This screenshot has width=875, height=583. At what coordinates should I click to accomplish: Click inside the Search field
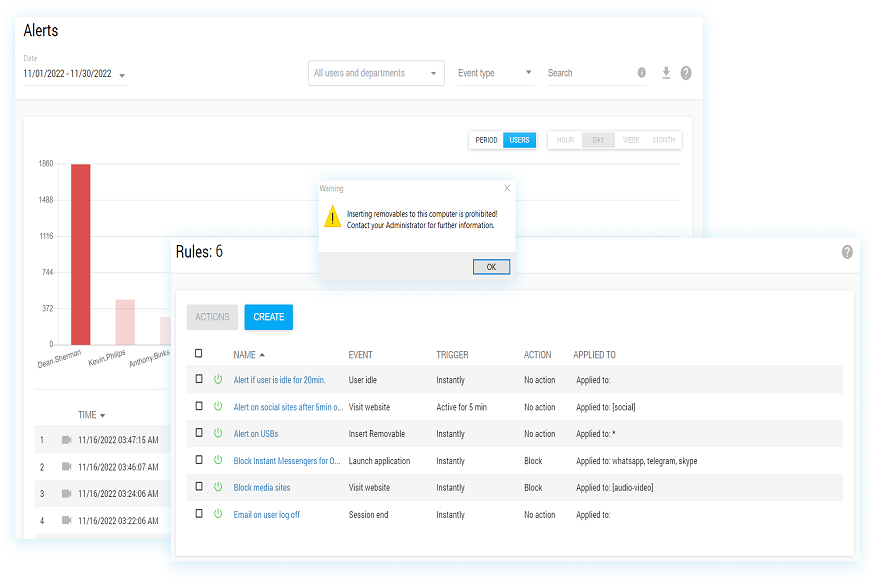(590, 73)
